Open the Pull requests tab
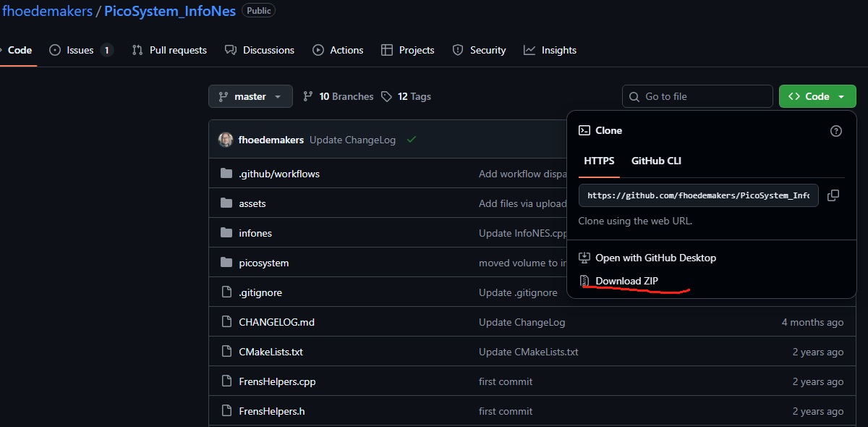868x427 pixels. [169, 50]
